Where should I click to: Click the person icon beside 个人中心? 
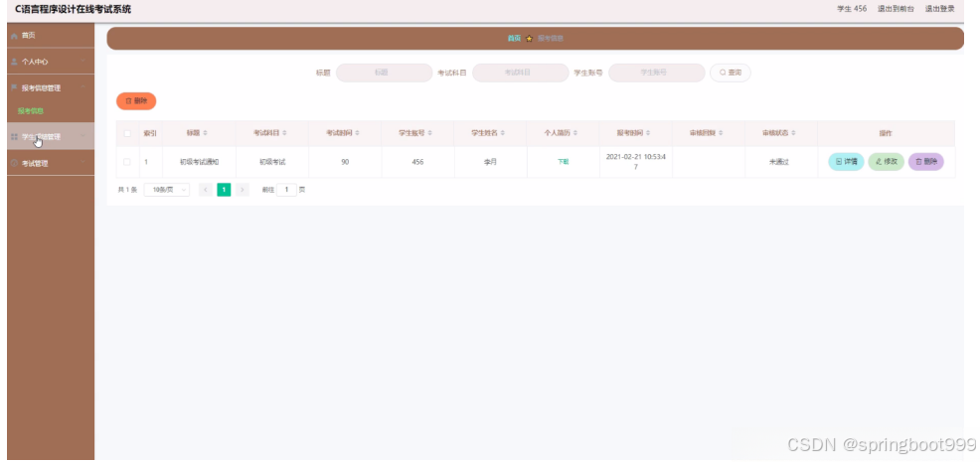pyautogui.click(x=14, y=62)
